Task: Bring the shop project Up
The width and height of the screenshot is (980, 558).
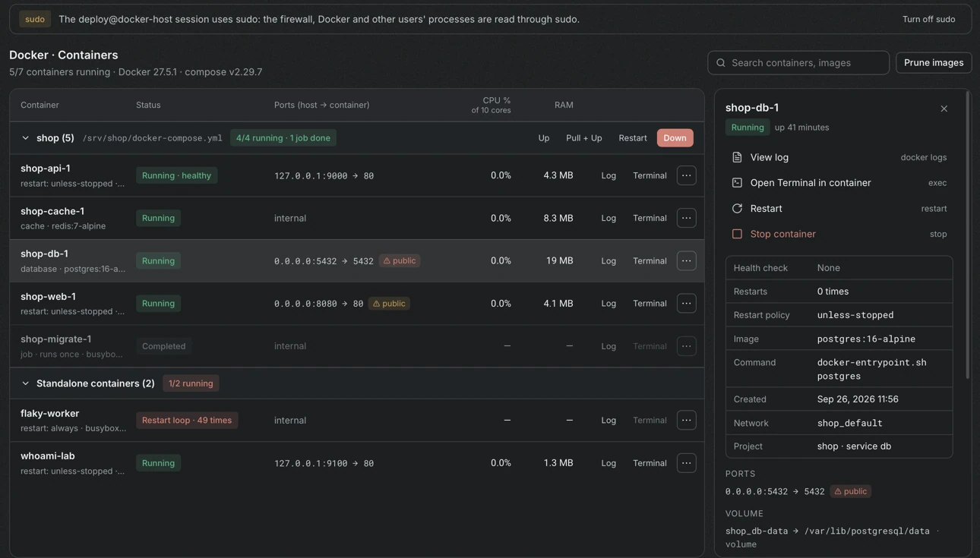Action: click(x=544, y=138)
